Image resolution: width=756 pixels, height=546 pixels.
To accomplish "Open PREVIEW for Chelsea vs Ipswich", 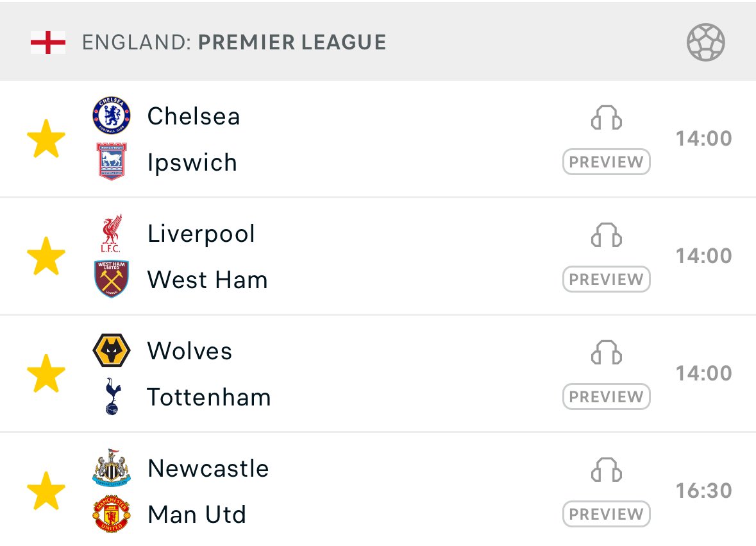I will click(607, 162).
